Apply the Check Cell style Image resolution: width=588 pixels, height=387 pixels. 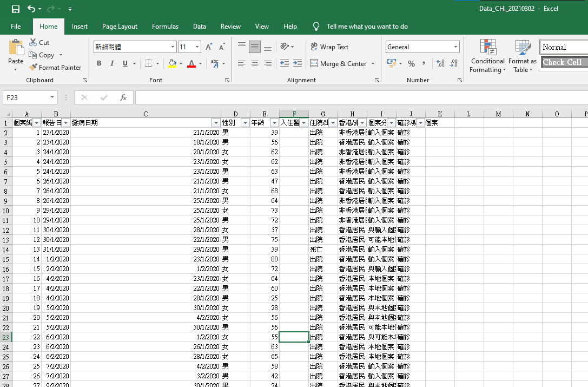(563, 62)
